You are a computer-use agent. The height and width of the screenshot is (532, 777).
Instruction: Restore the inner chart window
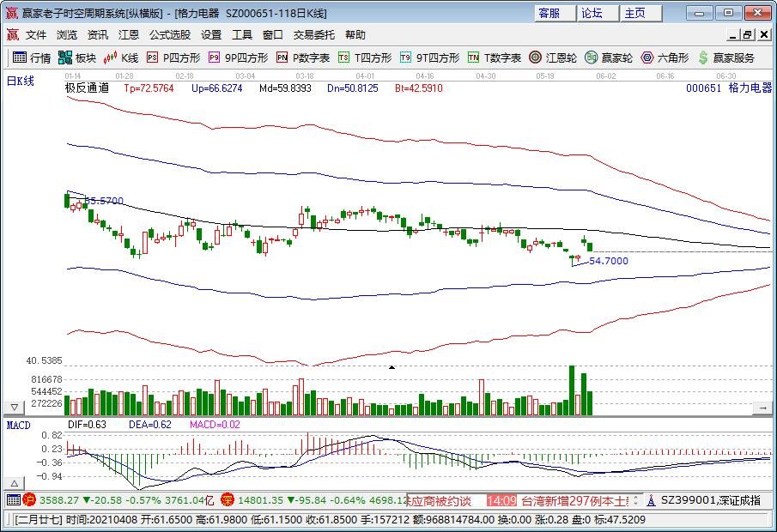tap(748, 34)
